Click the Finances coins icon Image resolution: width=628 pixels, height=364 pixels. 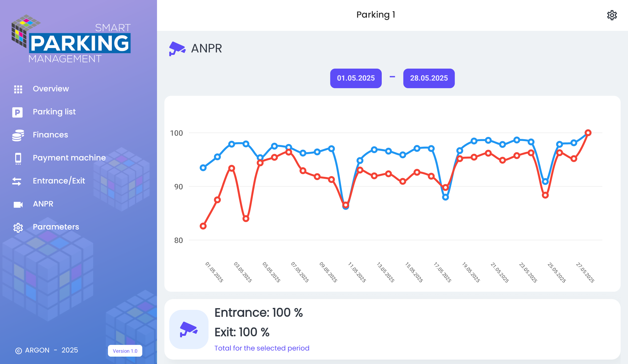click(18, 135)
